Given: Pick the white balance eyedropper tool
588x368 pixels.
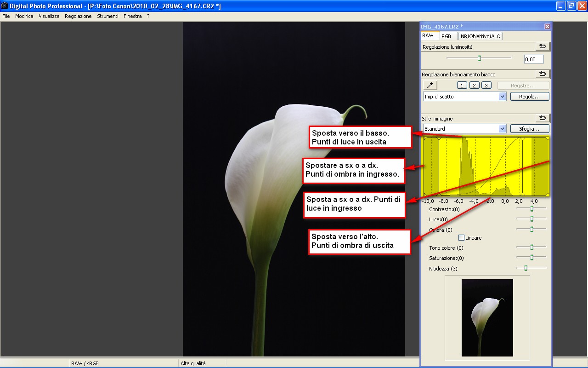Looking at the screenshot, I should coord(430,85).
